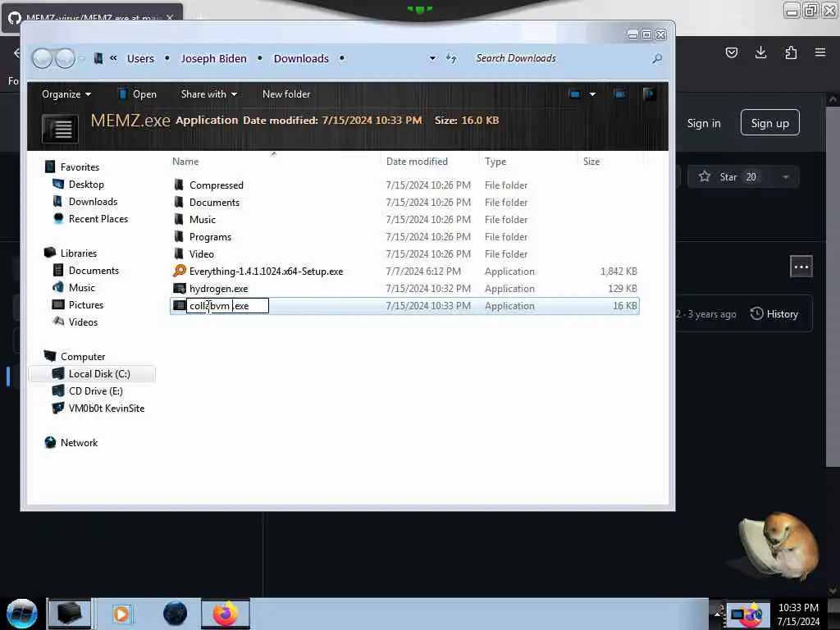Select the Downloads breadcrumb segment

[x=301, y=58]
